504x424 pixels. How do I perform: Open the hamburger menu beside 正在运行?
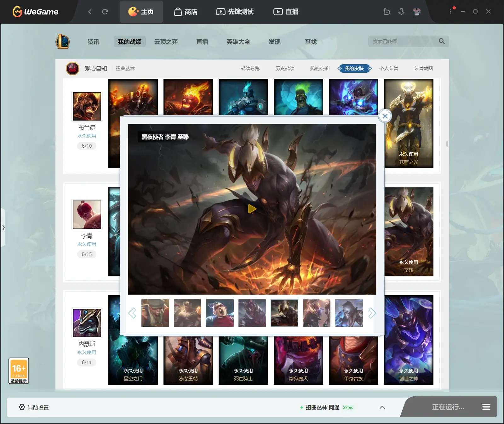click(x=486, y=407)
